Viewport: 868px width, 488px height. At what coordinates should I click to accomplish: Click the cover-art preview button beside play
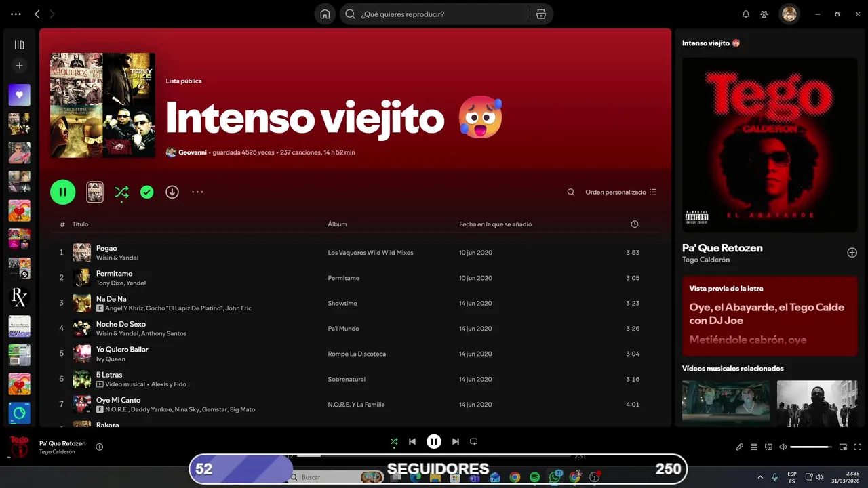pos(95,192)
